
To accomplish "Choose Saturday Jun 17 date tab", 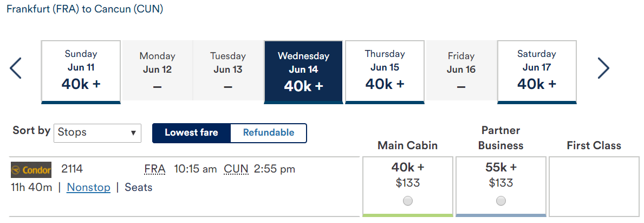I will 537,72.
